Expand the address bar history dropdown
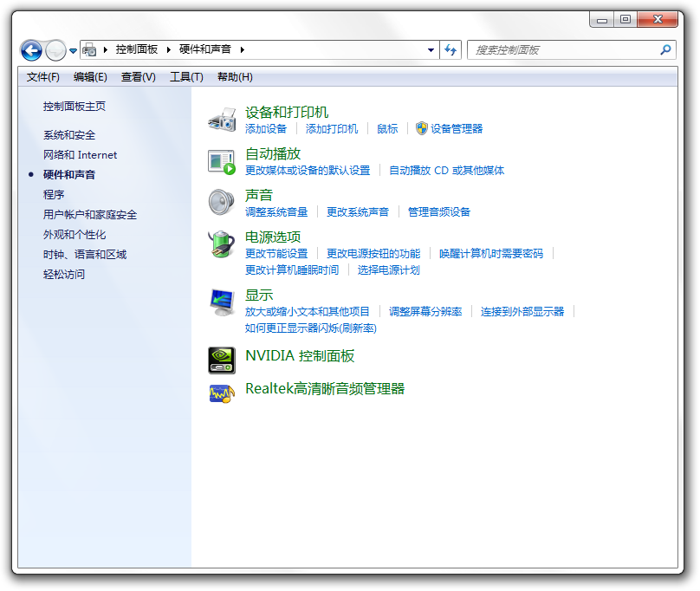 pyautogui.click(x=431, y=50)
